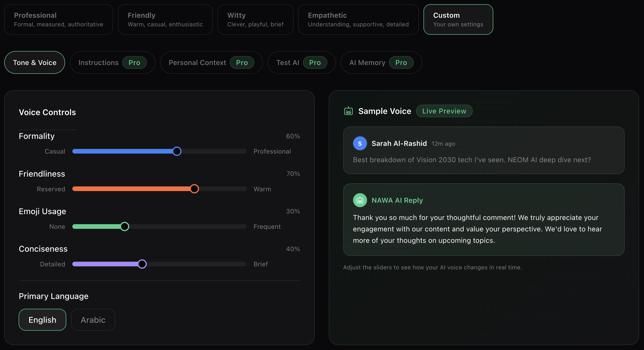This screenshot has width=644, height=350.
Task: Click the Pro badge on AI Memory
Action: point(401,62)
